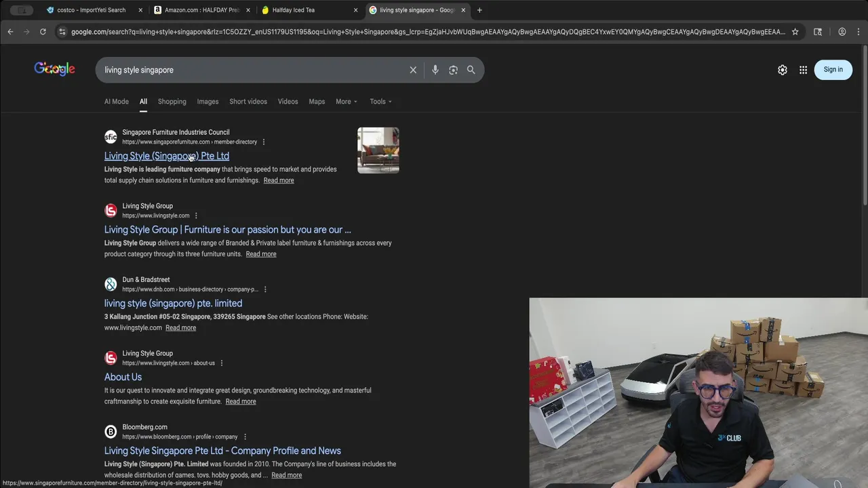
Task: Switch to the Amazon HALFDAY tab
Action: coord(201,10)
